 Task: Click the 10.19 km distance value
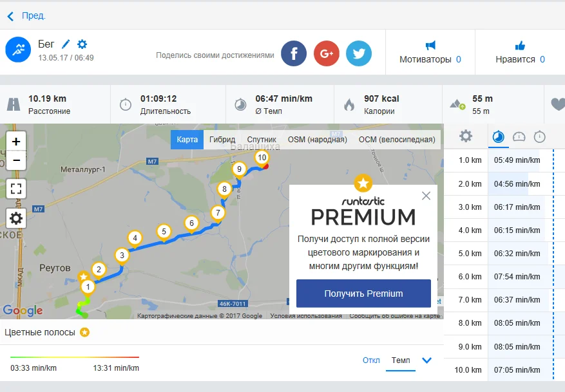(x=47, y=98)
